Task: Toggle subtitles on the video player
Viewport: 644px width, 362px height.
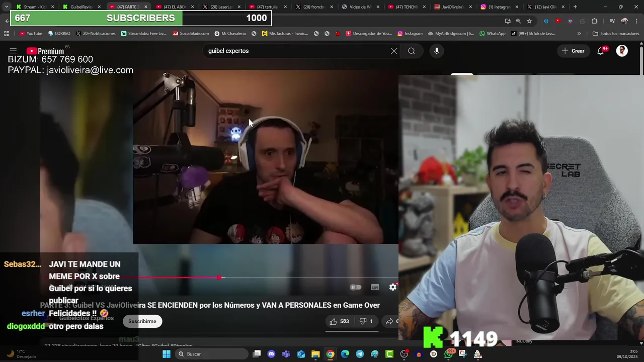Action: (x=375, y=287)
